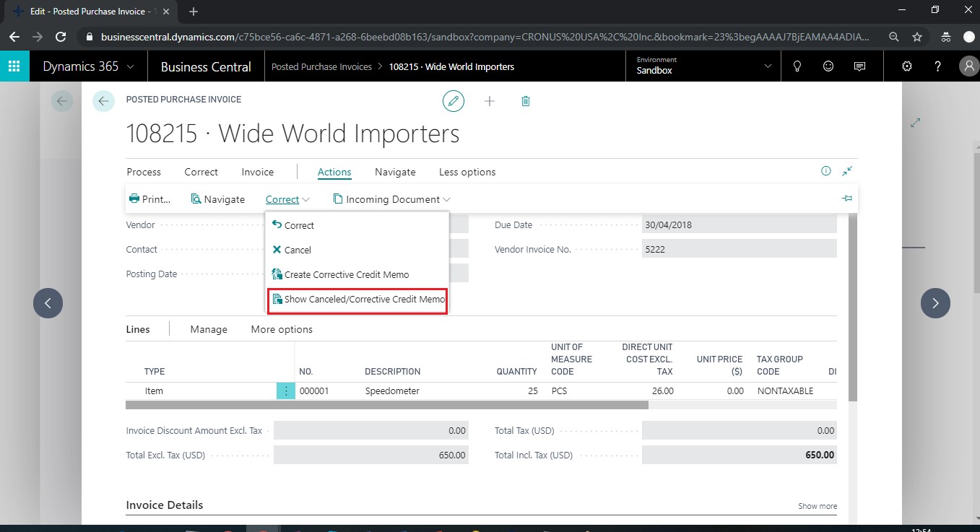Open the Environment Sandbox dropdown
980x532 pixels.
(x=703, y=66)
